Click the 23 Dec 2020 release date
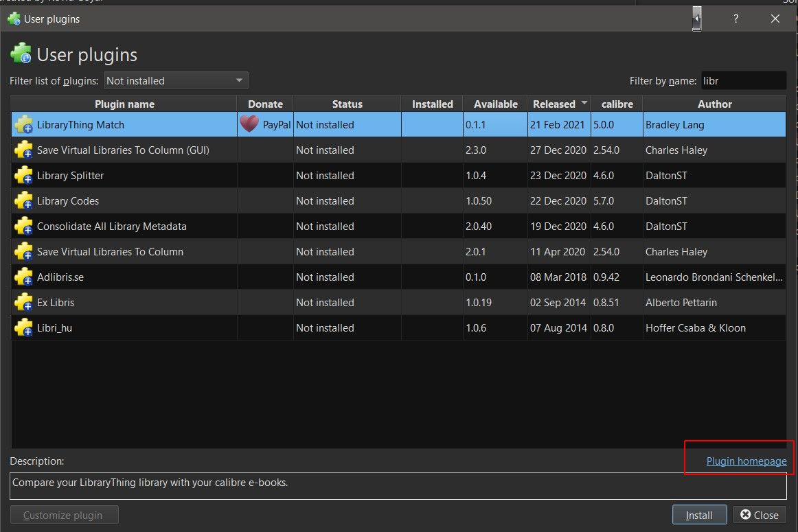This screenshot has height=532, width=798. coord(558,176)
